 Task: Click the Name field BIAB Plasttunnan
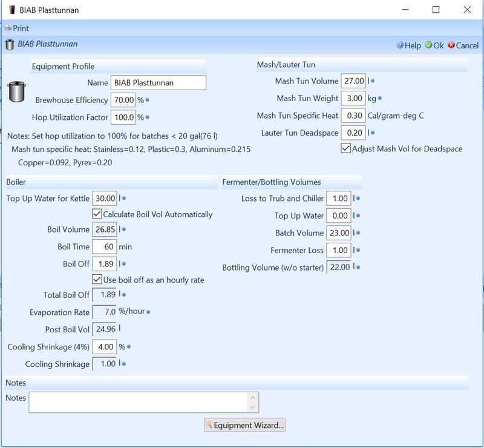pos(158,83)
